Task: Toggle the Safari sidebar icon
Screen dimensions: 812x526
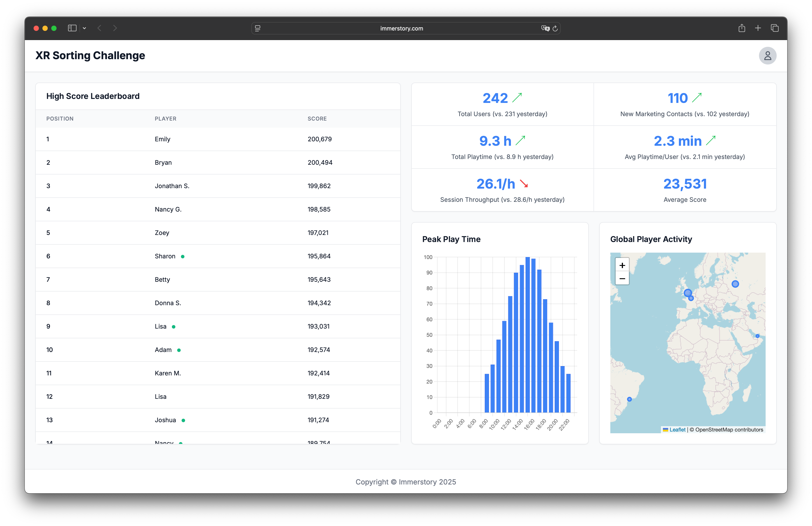Action: (x=72, y=28)
